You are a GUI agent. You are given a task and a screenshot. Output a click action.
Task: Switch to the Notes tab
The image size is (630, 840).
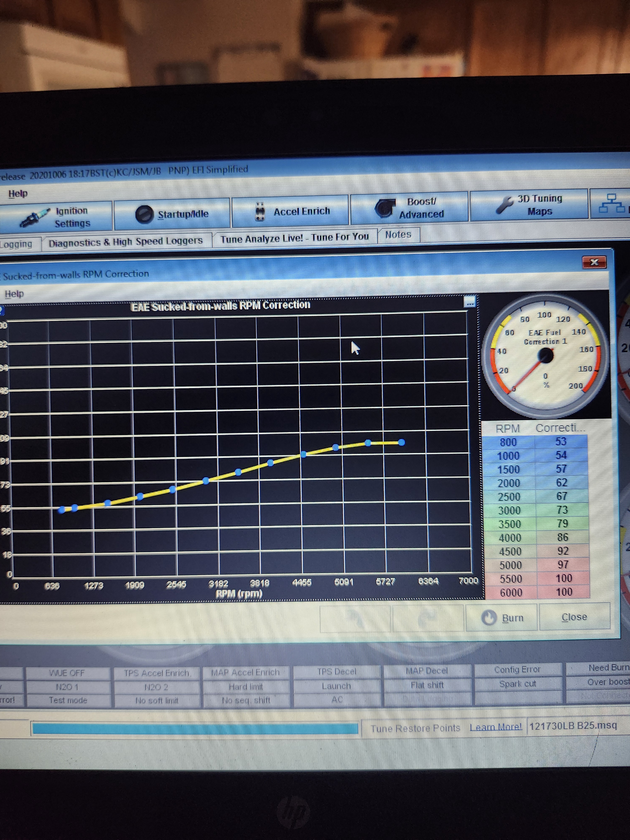[398, 235]
